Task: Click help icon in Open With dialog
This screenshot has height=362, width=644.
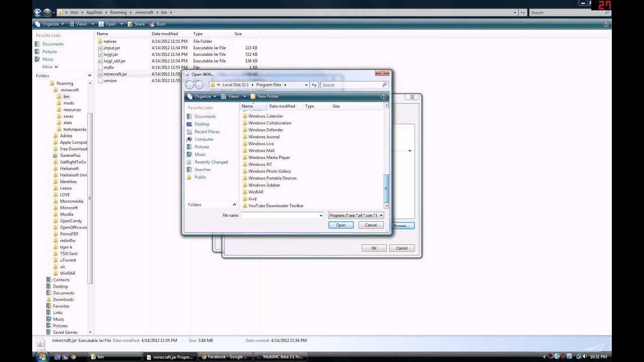Action: click(383, 97)
